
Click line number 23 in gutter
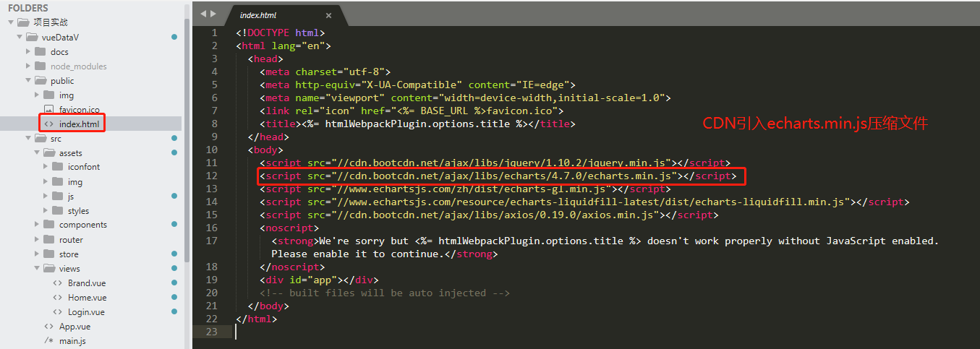tap(211, 332)
